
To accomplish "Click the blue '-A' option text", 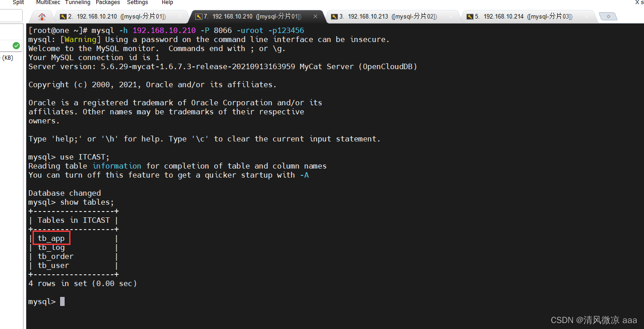I will pyautogui.click(x=304, y=175).
